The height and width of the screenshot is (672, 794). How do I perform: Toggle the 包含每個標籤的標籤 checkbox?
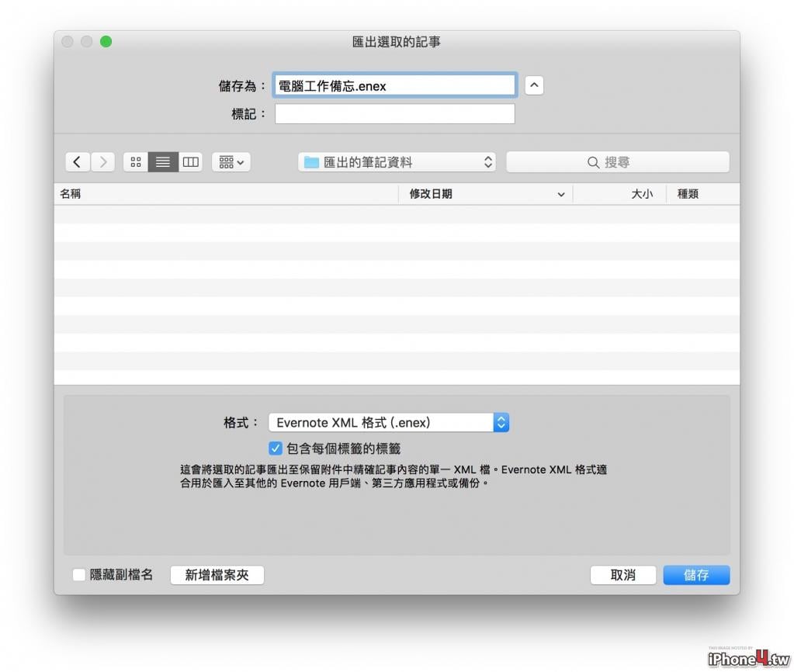(x=275, y=449)
